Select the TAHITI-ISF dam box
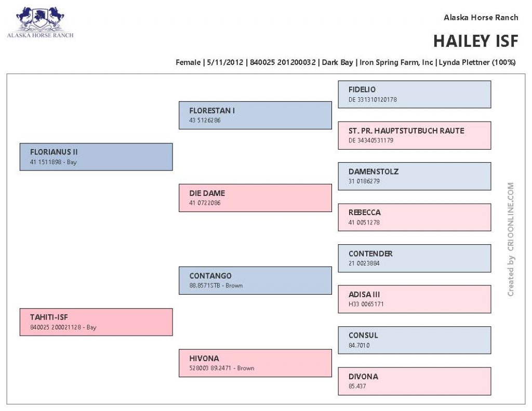Screen dimensions: 532x411 (96, 322)
